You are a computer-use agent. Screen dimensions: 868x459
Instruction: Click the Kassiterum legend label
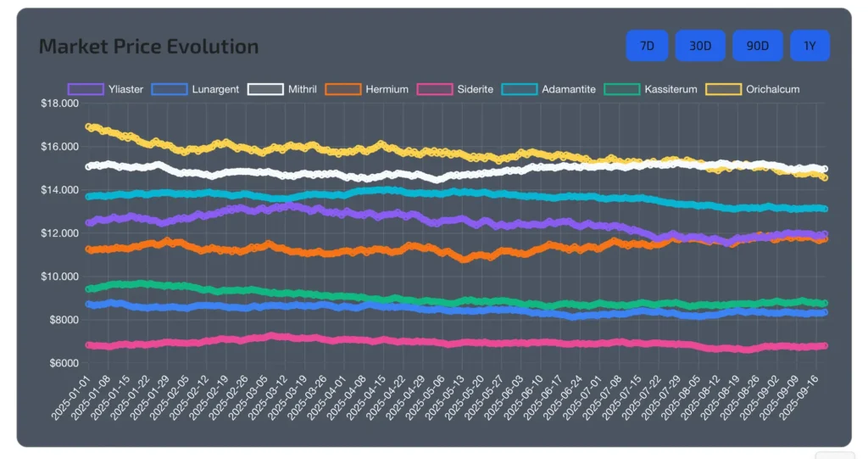point(670,89)
